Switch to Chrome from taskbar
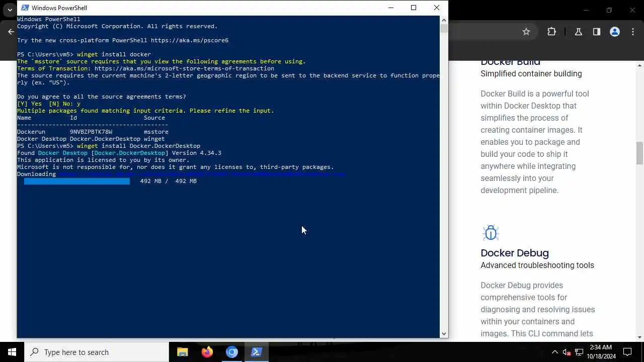 point(232,352)
